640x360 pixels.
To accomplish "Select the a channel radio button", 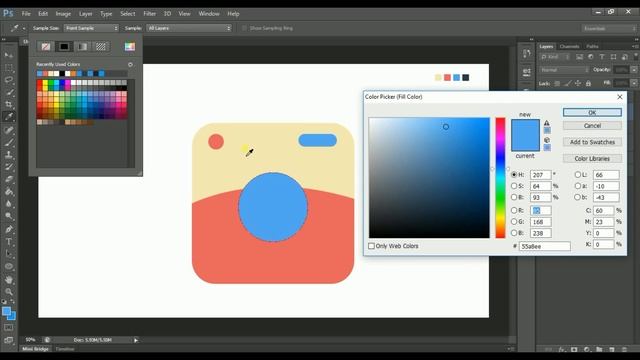I will pyautogui.click(x=578, y=186).
